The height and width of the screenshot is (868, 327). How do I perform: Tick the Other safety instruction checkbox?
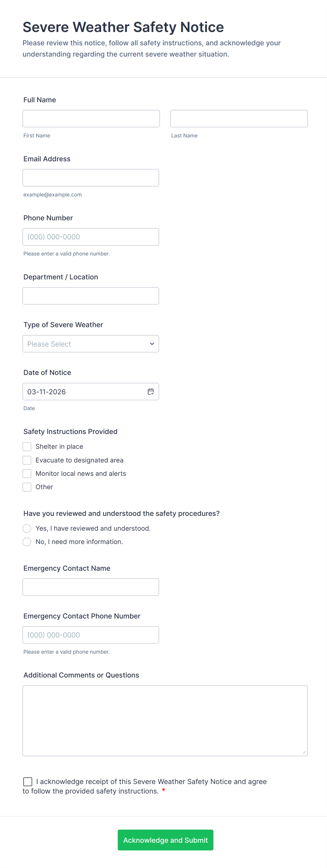(x=27, y=487)
